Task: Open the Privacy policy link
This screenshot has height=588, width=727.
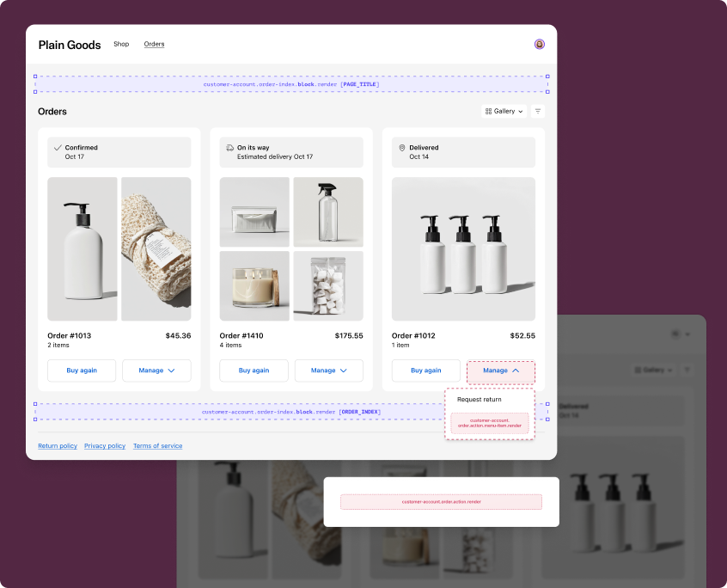Action: (105, 445)
